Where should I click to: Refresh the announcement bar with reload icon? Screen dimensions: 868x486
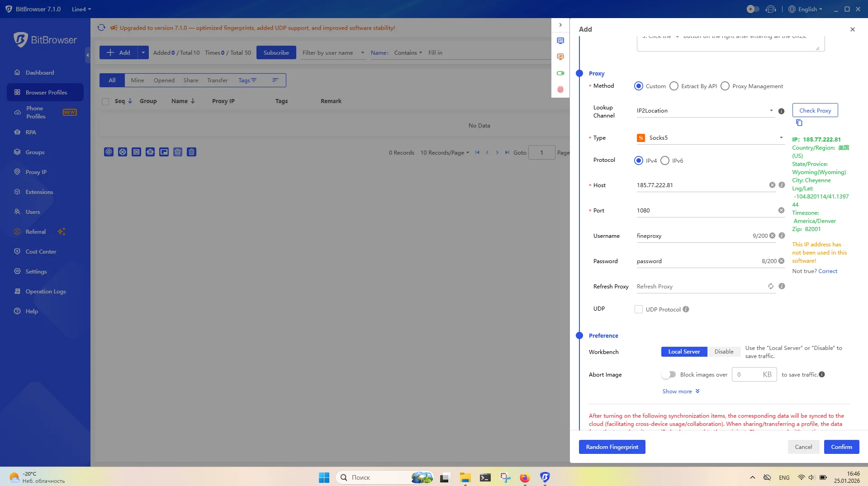101,28
